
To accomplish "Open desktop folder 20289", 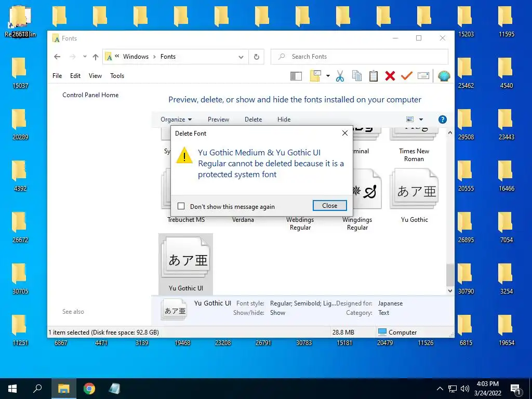I will coord(20,124).
